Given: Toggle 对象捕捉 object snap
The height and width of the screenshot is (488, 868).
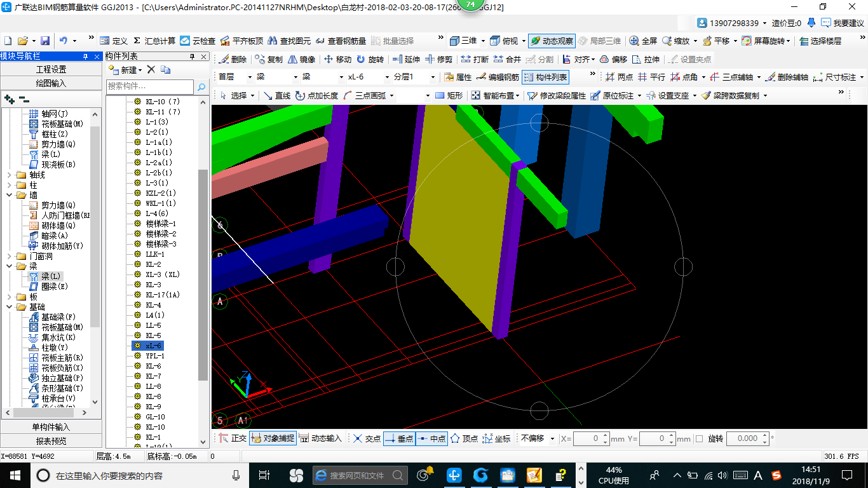Looking at the screenshot, I should (x=272, y=438).
